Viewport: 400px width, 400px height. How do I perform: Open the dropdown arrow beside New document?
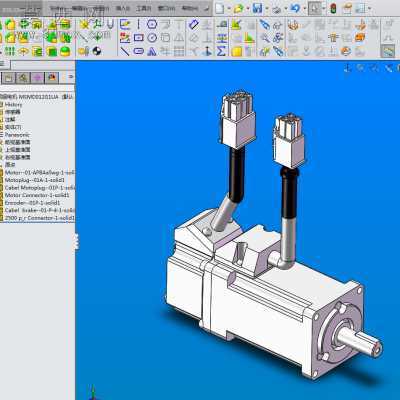pyautogui.click(x=229, y=8)
